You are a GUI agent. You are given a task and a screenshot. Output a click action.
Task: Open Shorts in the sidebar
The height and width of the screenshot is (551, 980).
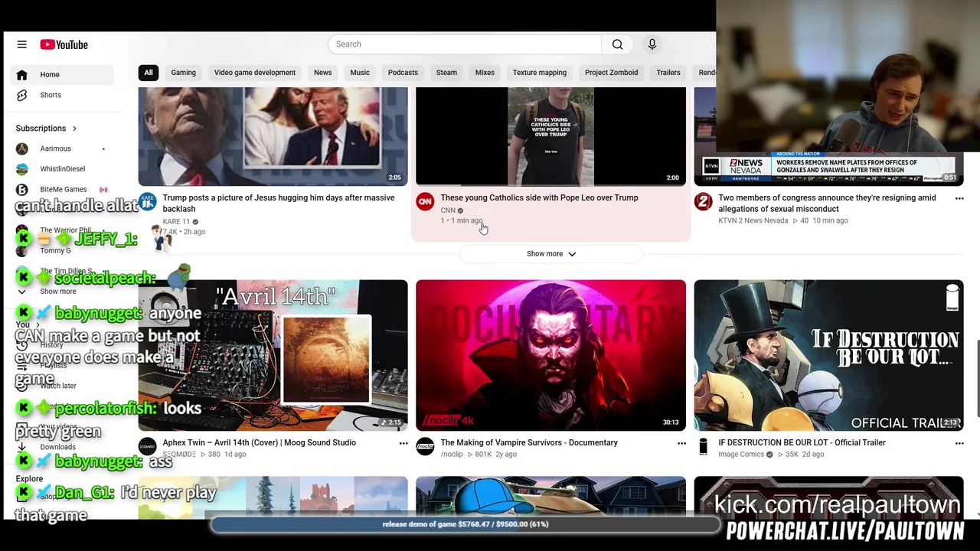[63, 95]
